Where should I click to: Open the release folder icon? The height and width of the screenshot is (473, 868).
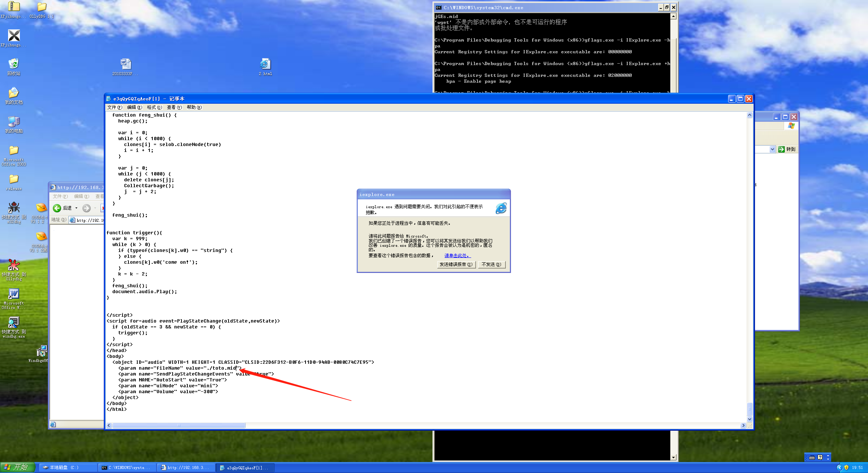point(14,179)
